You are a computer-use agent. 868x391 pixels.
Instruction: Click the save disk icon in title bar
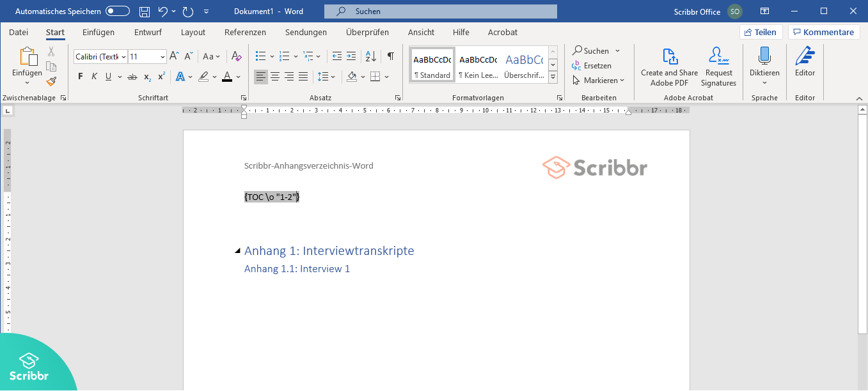pos(145,11)
